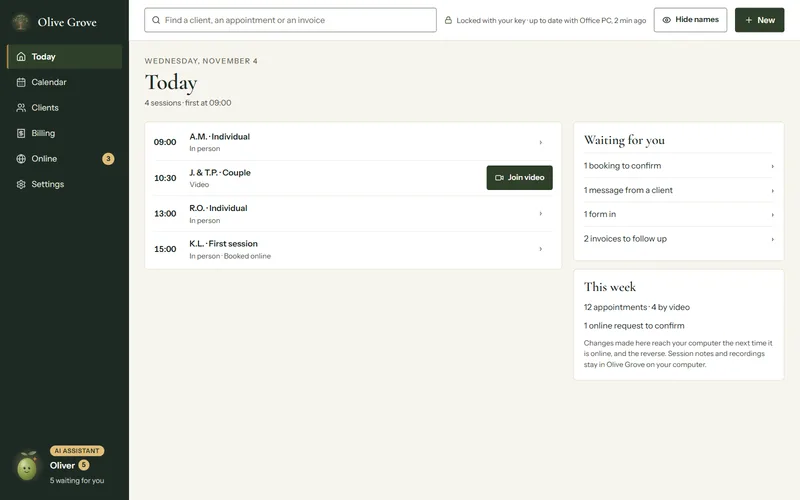Click the Olive Grove tree logo
Screen dimensions: 800x500
20,22
